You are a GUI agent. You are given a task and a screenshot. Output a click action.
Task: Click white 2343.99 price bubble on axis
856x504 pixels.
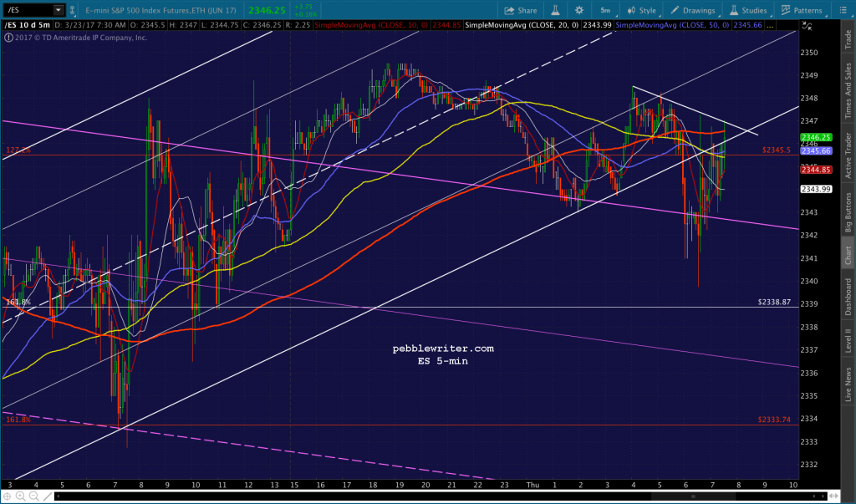click(816, 189)
